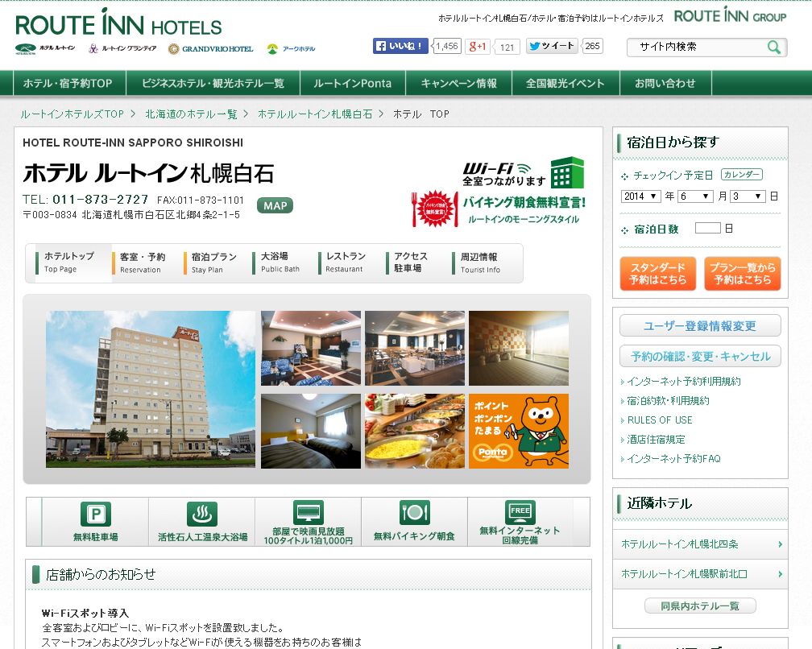Click the public bath thumbnail photo
This screenshot has width=812, height=649.
click(x=519, y=349)
